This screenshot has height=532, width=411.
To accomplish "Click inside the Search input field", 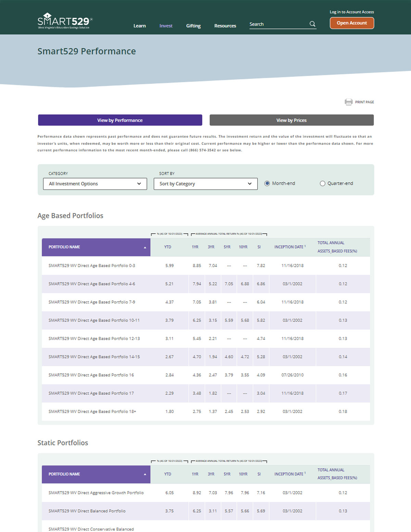I will (277, 24).
